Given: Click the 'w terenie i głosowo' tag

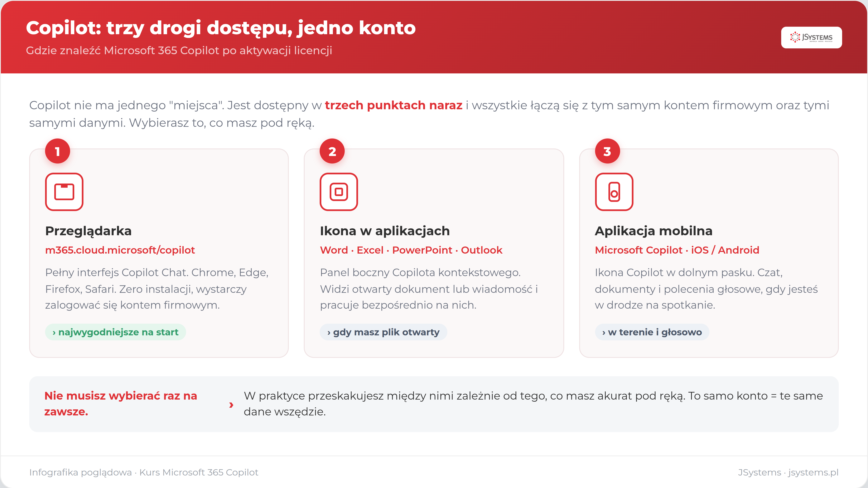Looking at the screenshot, I should pos(652,332).
